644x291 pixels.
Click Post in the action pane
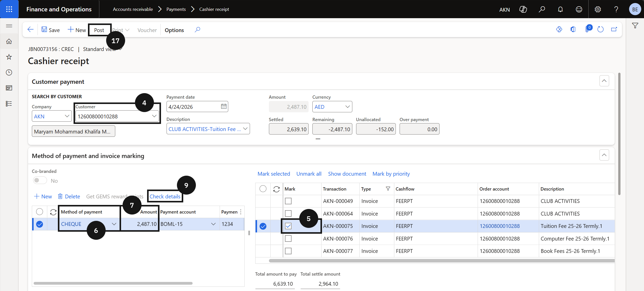[99, 30]
